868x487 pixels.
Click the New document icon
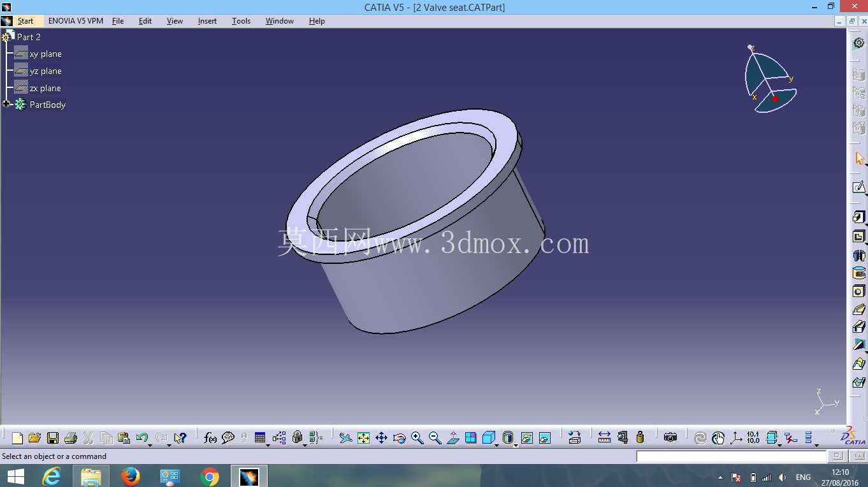click(x=17, y=438)
